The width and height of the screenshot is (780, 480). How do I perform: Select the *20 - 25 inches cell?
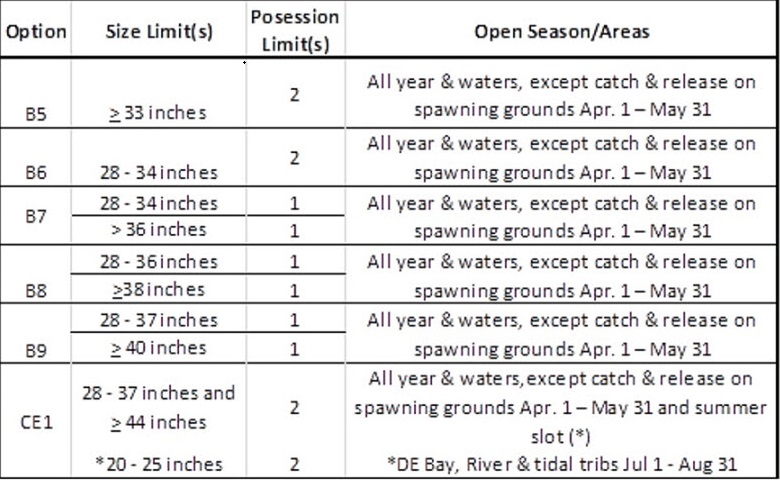click(x=157, y=464)
